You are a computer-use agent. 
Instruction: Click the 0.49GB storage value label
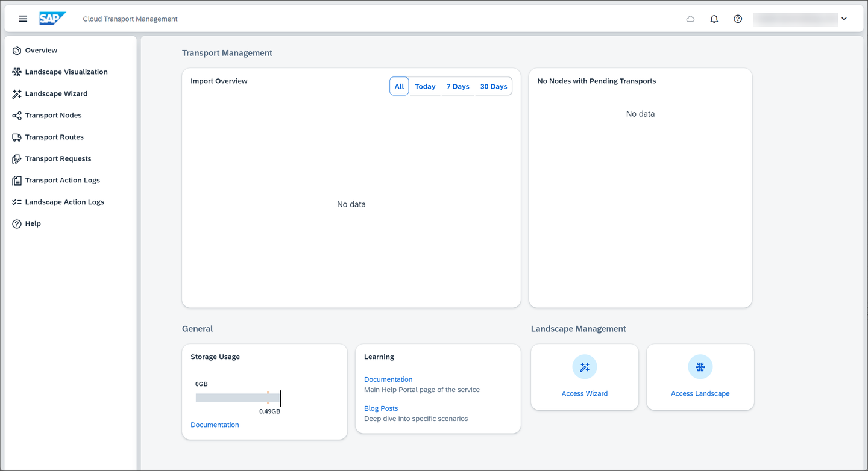pos(269,411)
